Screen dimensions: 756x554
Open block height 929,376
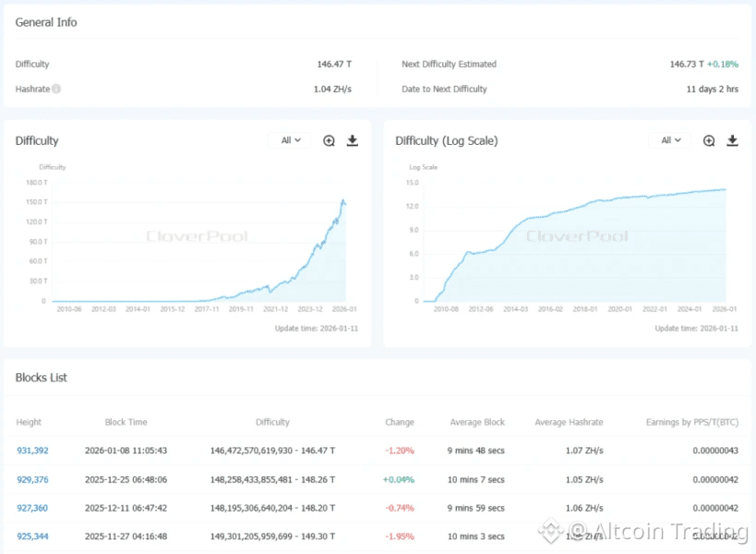coord(32,479)
